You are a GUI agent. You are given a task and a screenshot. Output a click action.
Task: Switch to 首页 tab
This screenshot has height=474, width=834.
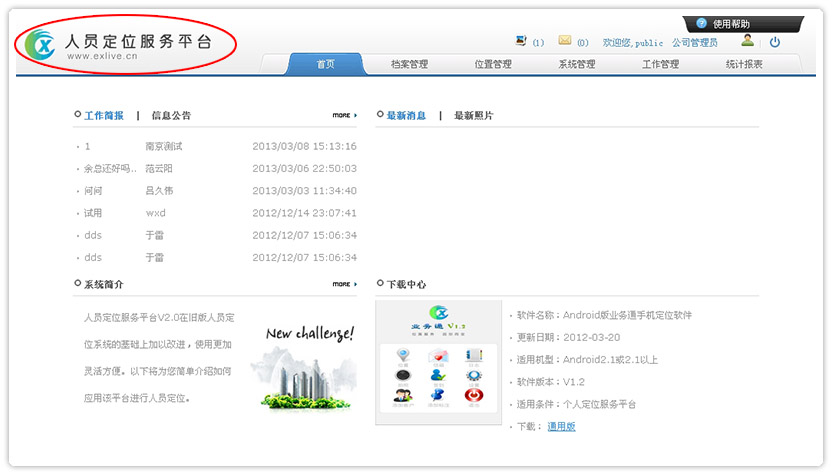pos(325,64)
